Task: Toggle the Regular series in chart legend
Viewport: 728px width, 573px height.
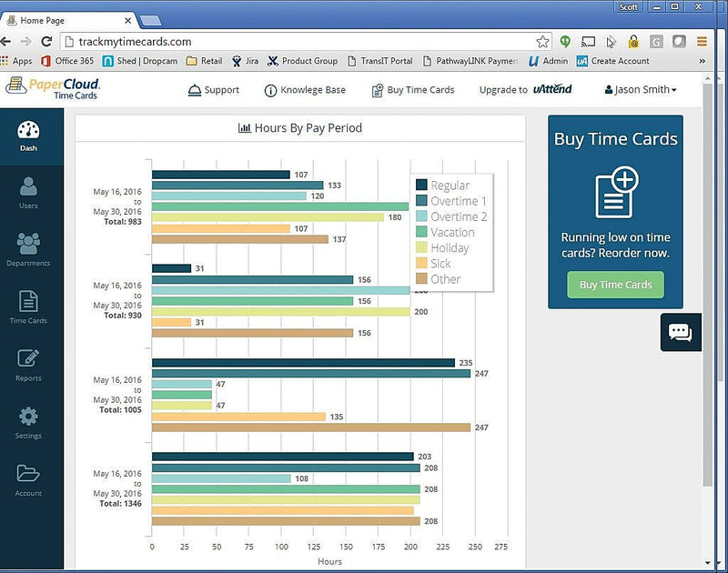Action: click(442, 186)
